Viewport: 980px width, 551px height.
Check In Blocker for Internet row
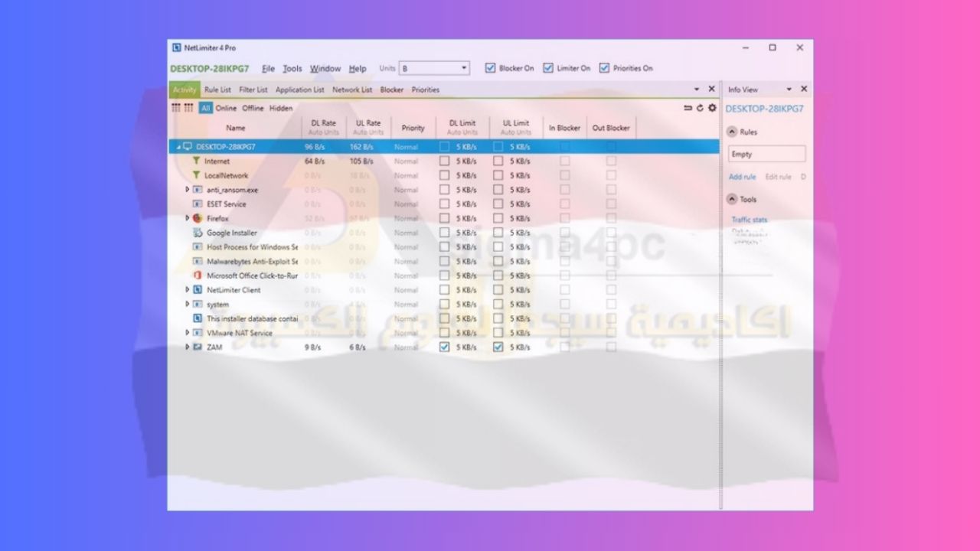[x=564, y=161]
